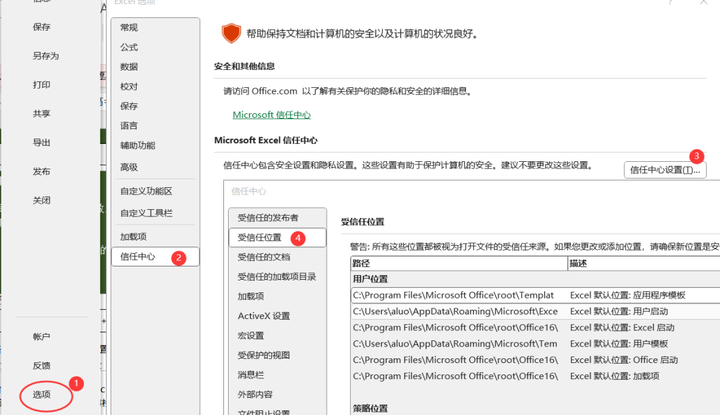Select 受信任位置 in Trust Center

point(277,237)
